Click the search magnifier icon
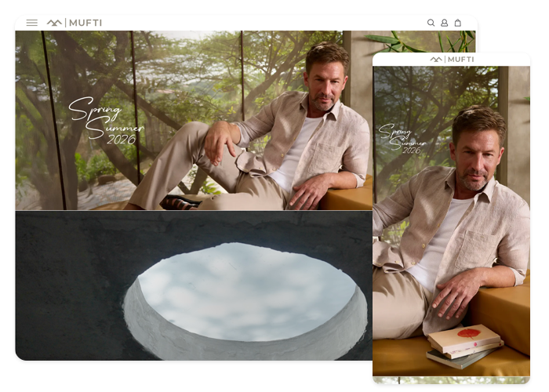Viewport: 549px width, 392px height. click(431, 23)
